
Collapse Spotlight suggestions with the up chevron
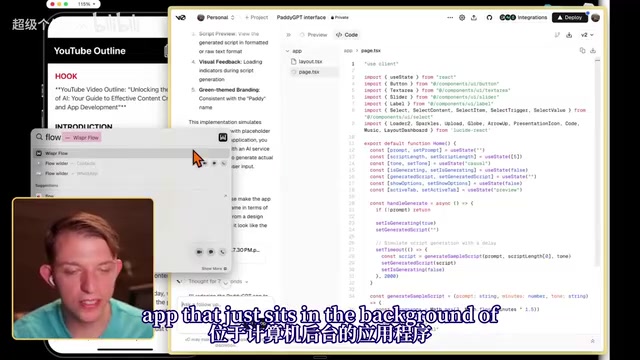click(225, 196)
